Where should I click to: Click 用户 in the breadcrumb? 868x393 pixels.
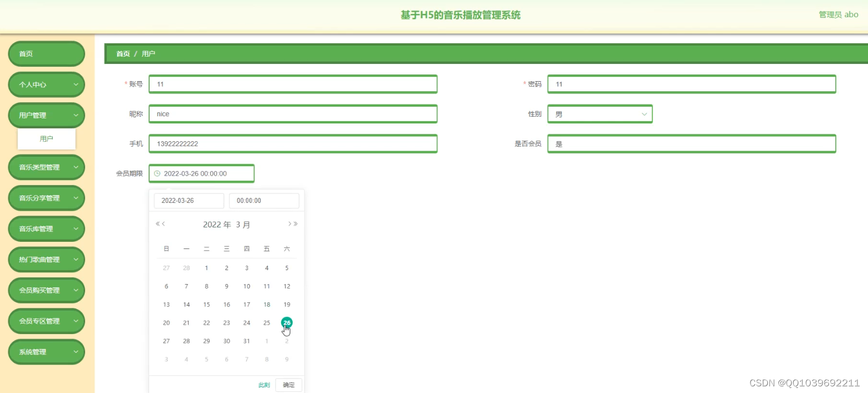coord(149,54)
